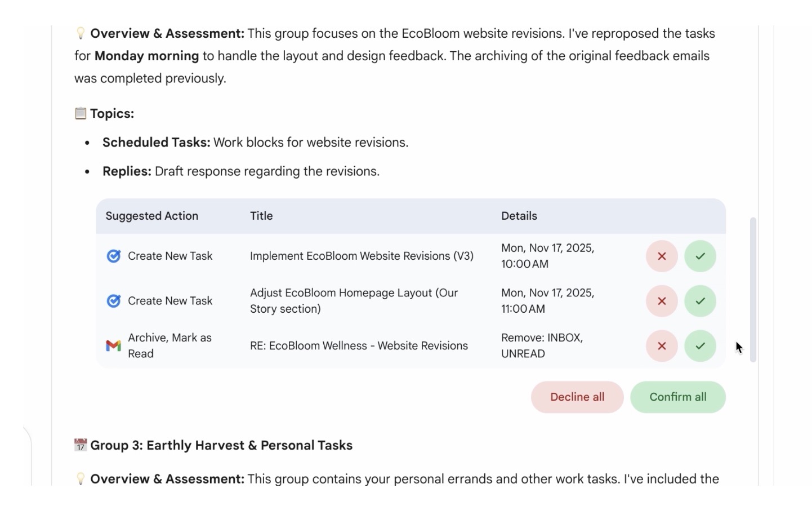Screen dimensions: 812x528
Task: Confirm archiving the EcoBloom Wellness email
Action: (x=700, y=346)
